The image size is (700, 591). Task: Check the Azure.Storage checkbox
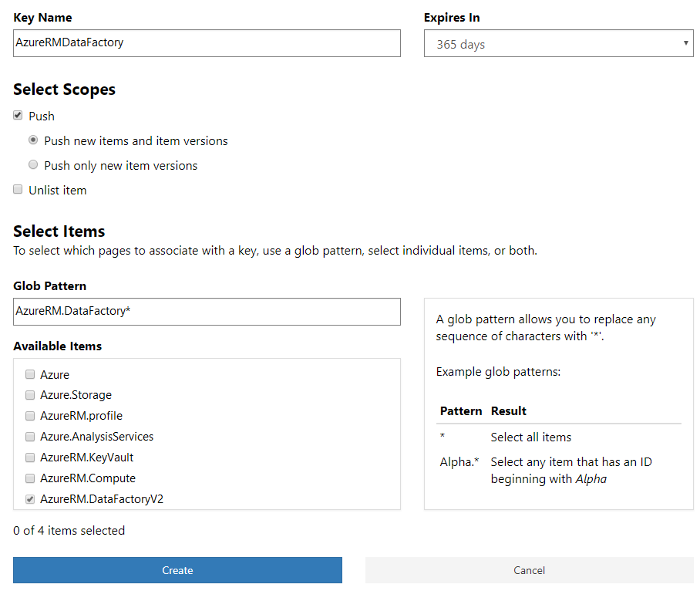[x=30, y=395]
